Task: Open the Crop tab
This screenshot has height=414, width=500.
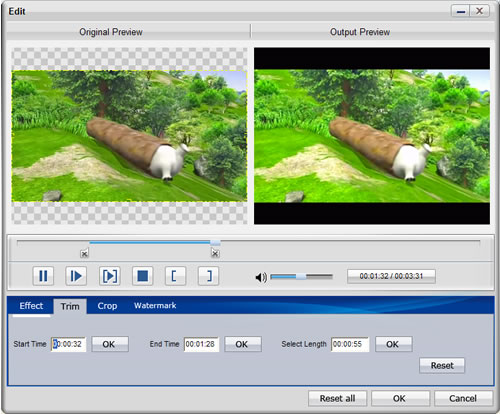Action: click(x=107, y=306)
